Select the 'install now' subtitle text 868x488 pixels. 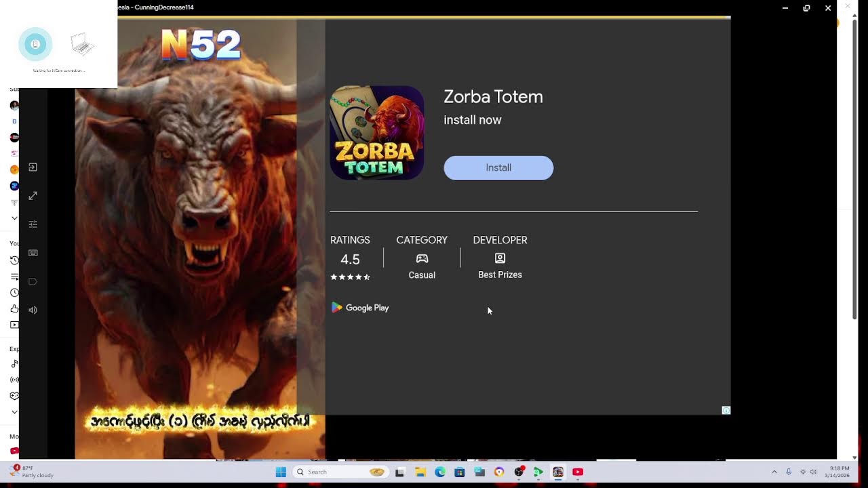click(473, 120)
